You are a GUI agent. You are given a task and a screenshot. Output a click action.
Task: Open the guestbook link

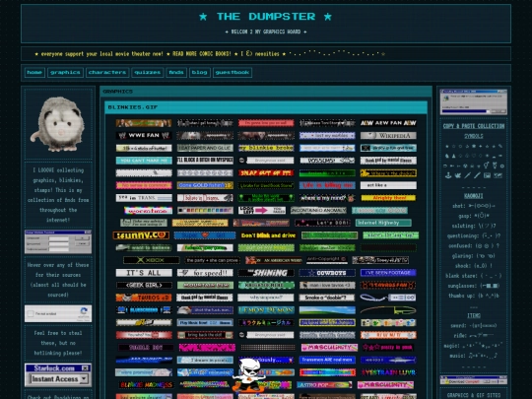(233, 72)
